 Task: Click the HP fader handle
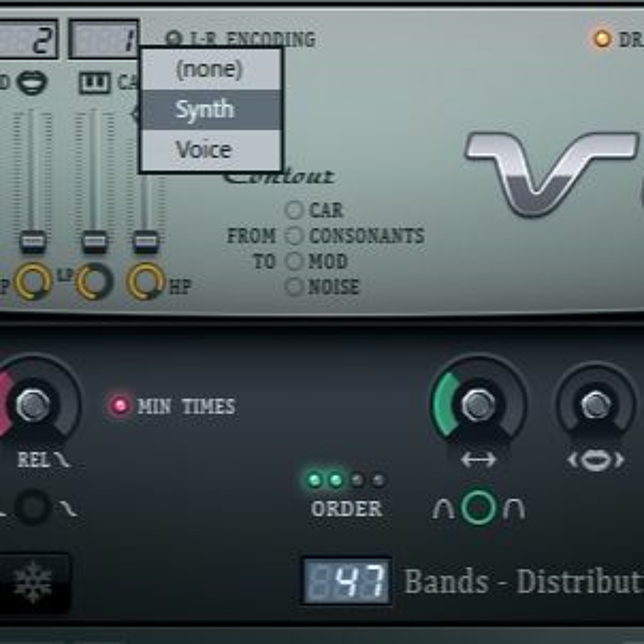[x=146, y=241]
